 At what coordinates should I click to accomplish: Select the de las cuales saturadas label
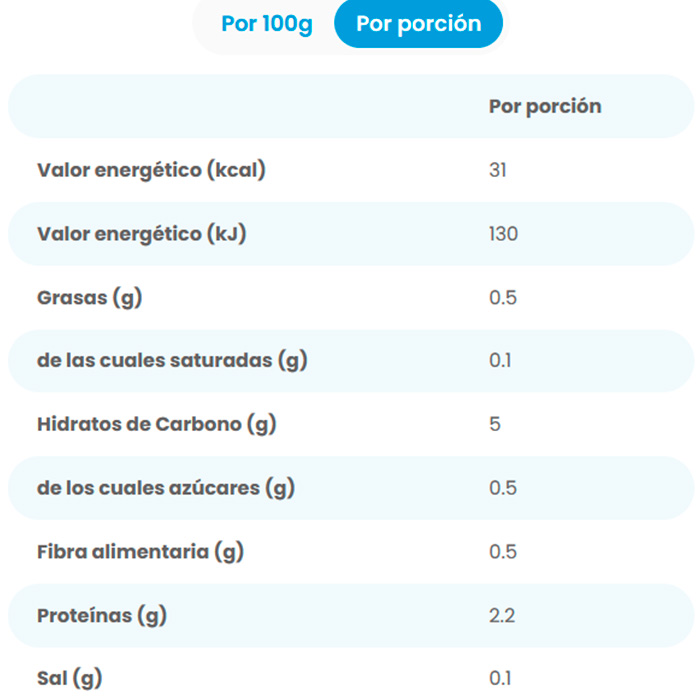tap(172, 360)
